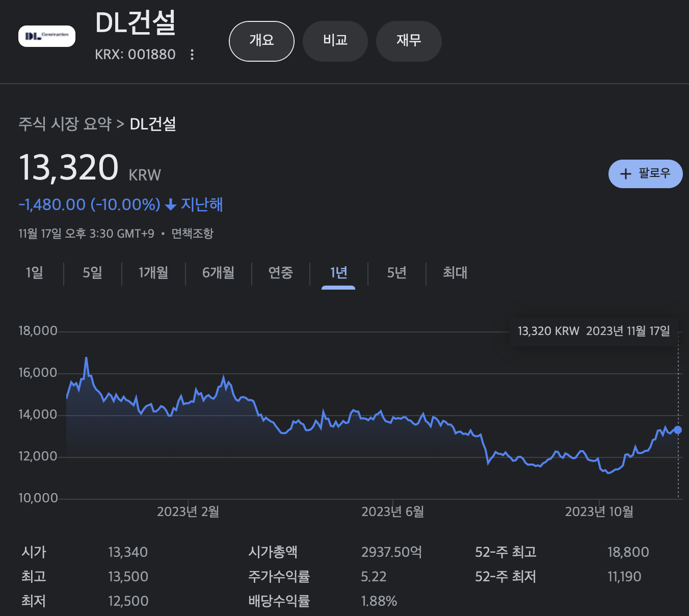The width and height of the screenshot is (689, 616).
Task: Click the 52-주 최저 value 11,190
Action: point(624,577)
